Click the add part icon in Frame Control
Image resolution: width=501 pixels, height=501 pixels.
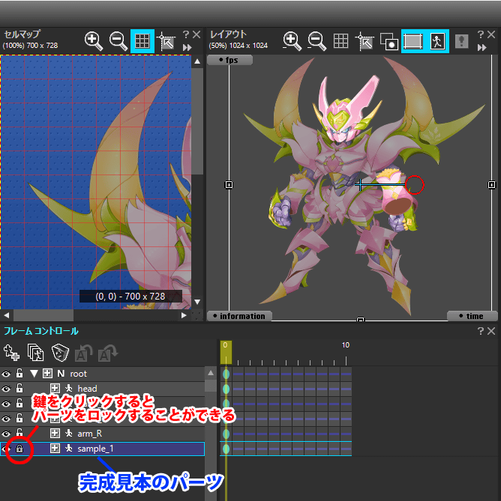(x=11, y=353)
